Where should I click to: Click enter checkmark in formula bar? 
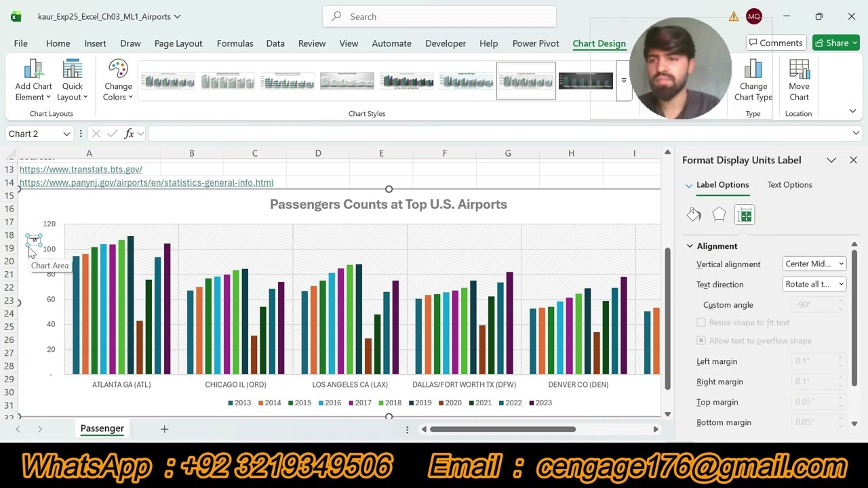(x=112, y=134)
